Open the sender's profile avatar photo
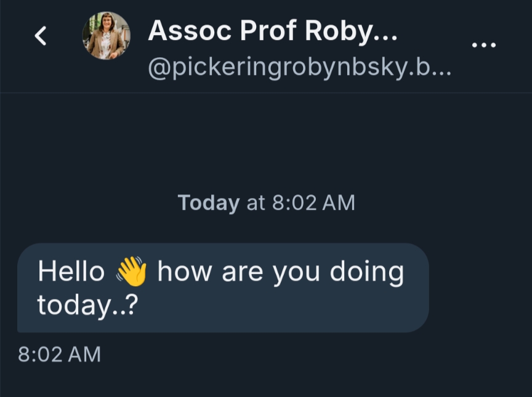The width and height of the screenshot is (532, 397). coord(106,36)
